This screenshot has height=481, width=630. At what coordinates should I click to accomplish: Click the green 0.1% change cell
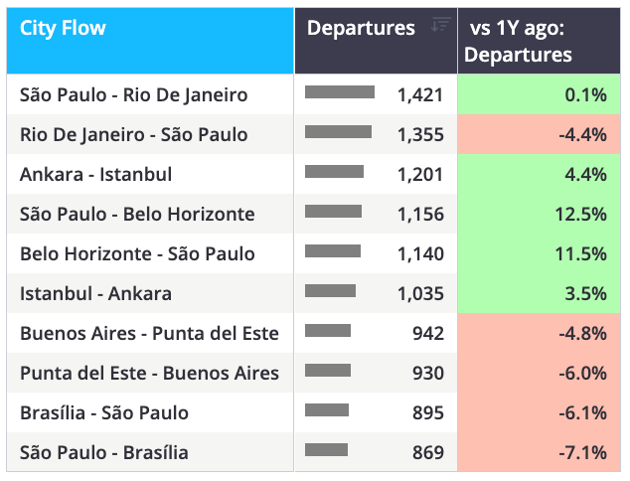539,94
